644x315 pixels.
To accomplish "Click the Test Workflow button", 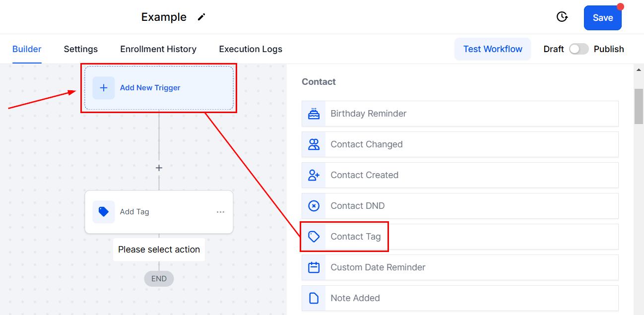I will pos(493,49).
